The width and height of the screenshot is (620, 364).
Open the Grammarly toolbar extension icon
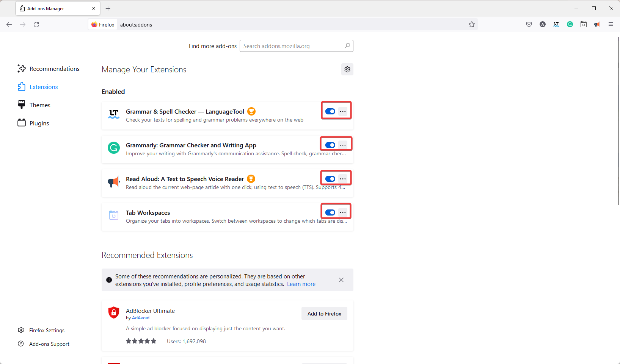click(x=570, y=25)
